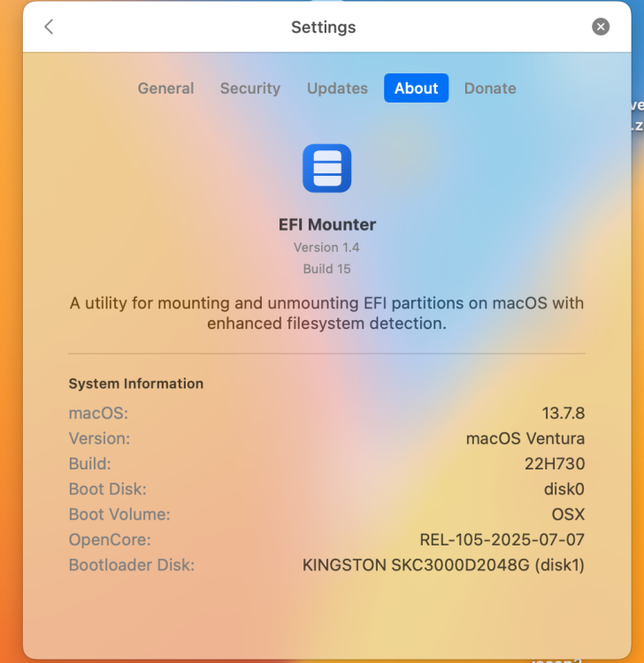Image resolution: width=644 pixels, height=663 pixels.
Task: Click the Boot Disk value disk0
Action: pos(564,489)
